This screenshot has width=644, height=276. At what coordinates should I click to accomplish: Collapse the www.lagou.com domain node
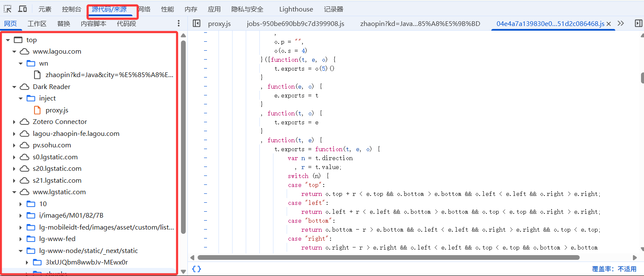(14, 52)
